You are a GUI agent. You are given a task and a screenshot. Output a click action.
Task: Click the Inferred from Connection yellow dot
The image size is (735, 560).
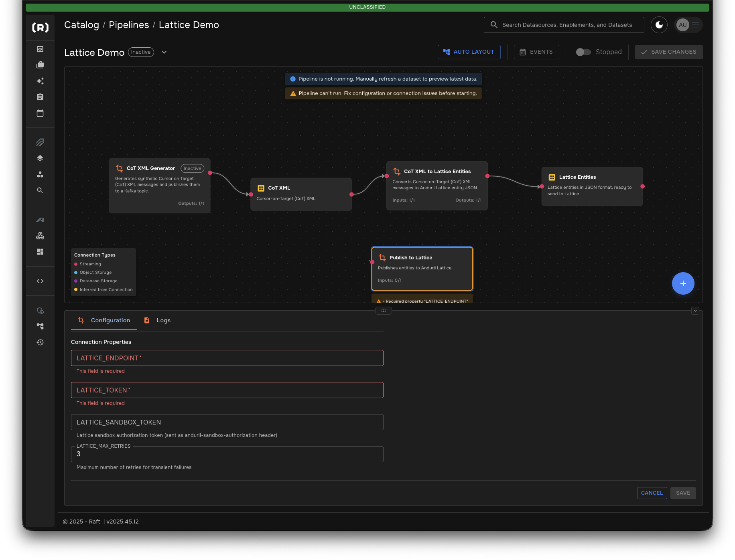(x=76, y=289)
